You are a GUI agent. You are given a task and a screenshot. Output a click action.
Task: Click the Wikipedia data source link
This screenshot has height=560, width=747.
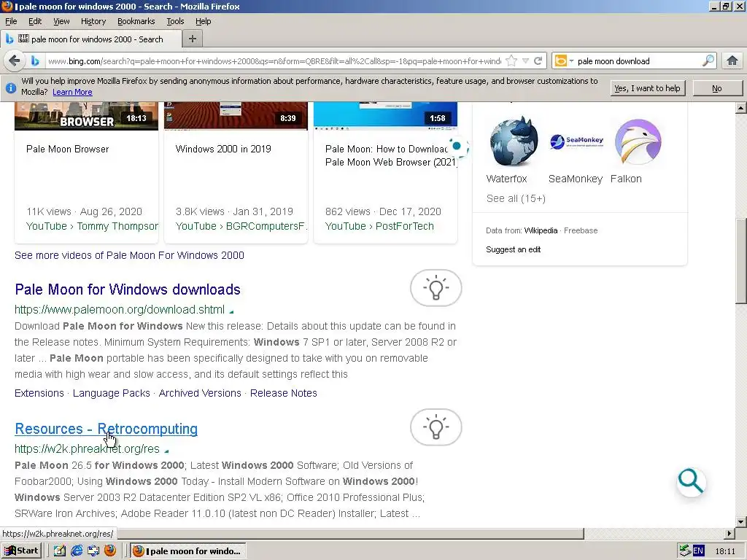[x=541, y=230]
